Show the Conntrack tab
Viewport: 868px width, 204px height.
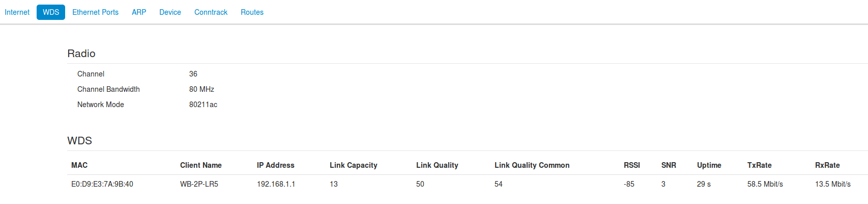(x=211, y=12)
